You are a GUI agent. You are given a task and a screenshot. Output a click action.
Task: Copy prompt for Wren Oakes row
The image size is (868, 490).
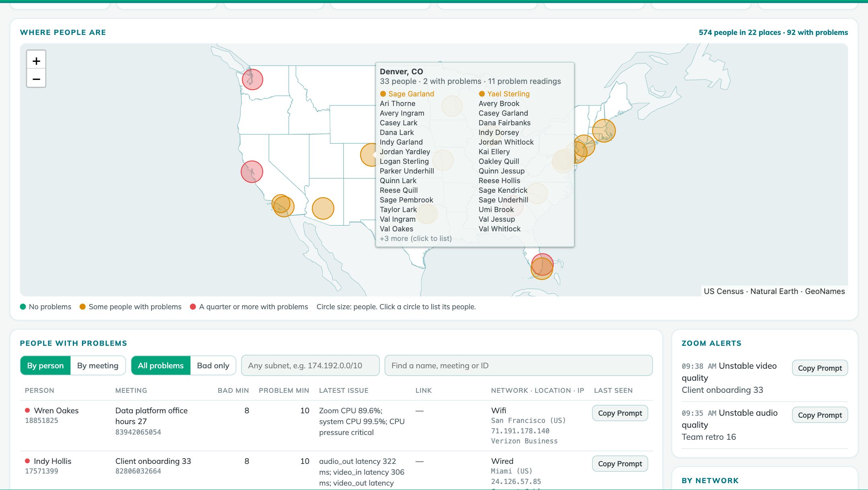coord(620,413)
